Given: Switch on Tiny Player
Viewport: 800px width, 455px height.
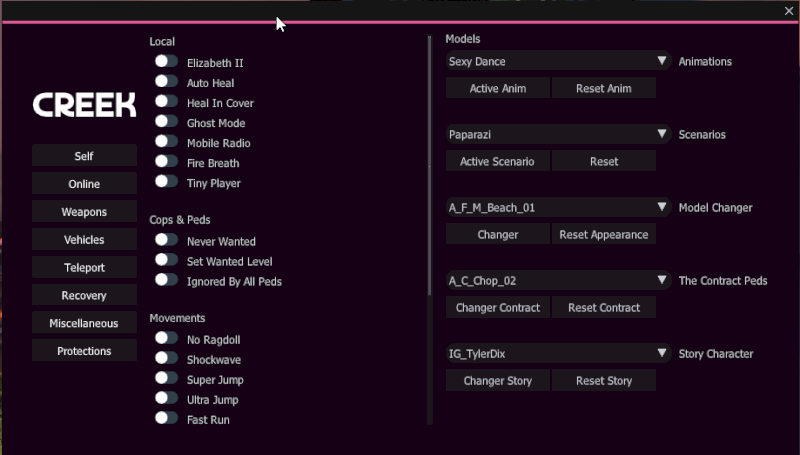Looking at the screenshot, I should pos(166,181).
